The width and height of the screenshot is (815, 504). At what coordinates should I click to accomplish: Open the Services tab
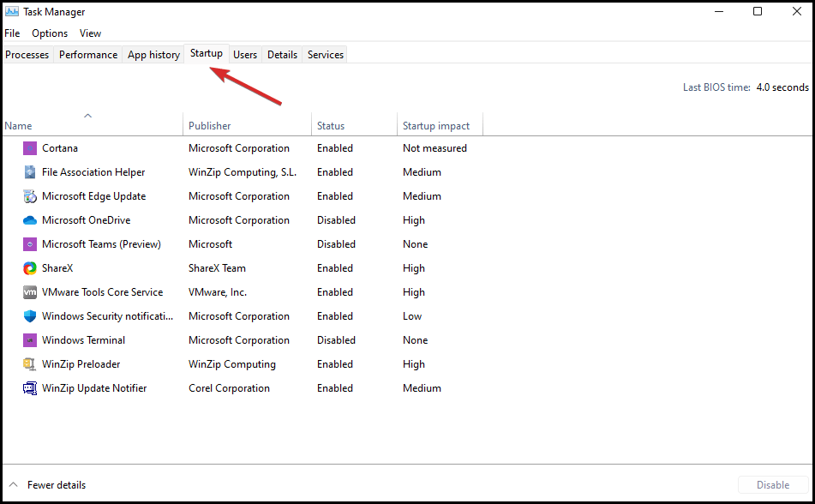point(326,55)
